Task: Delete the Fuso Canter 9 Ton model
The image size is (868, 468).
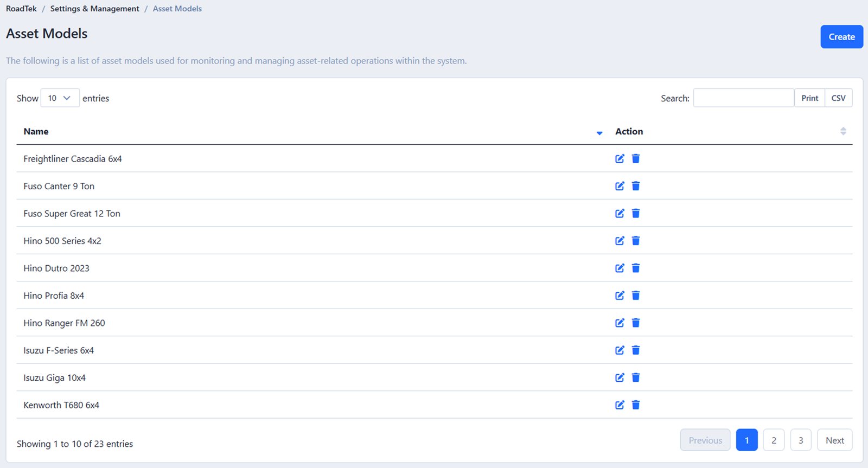Action: point(636,186)
